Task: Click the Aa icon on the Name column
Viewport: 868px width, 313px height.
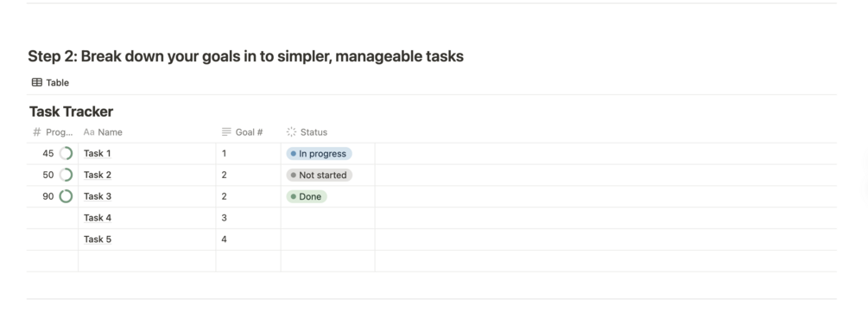Action: (x=89, y=131)
